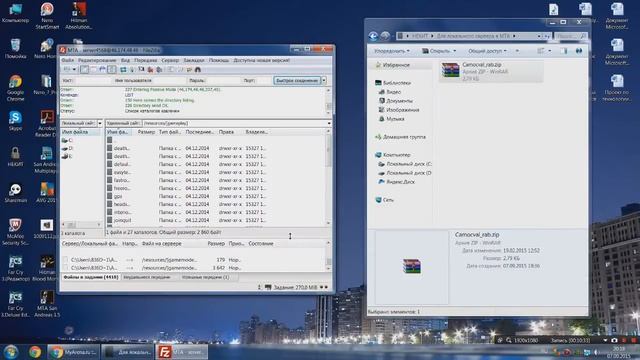Switch to FileZilla taskbar button
The width and height of the screenshot is (640, 360).
tap(182, 352)
